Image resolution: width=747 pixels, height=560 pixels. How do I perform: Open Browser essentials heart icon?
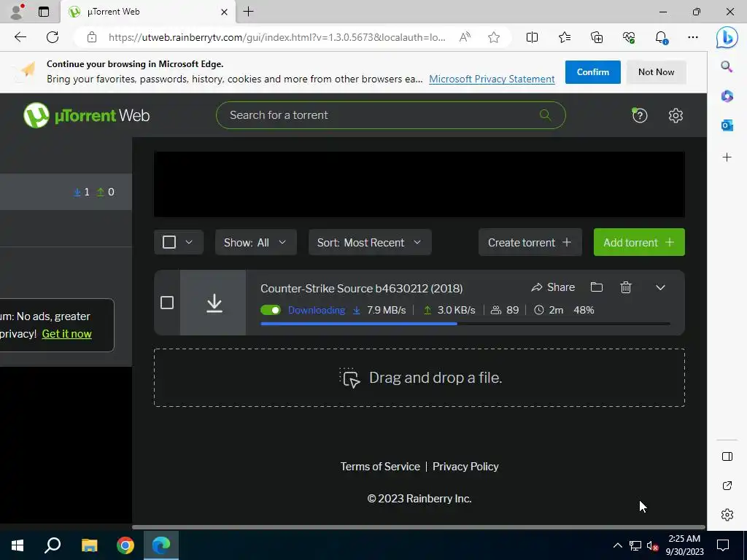(x=629, y=37)
